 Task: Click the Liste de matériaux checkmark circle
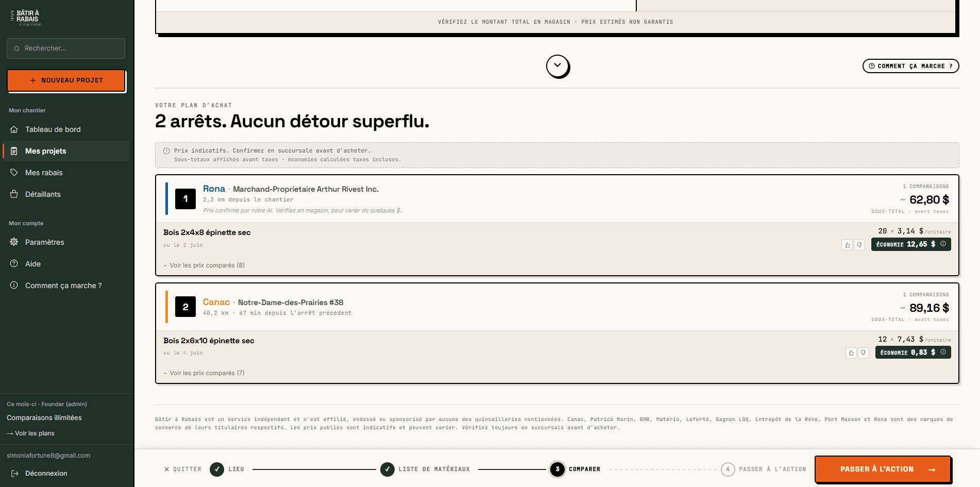(x=387, y=469)
